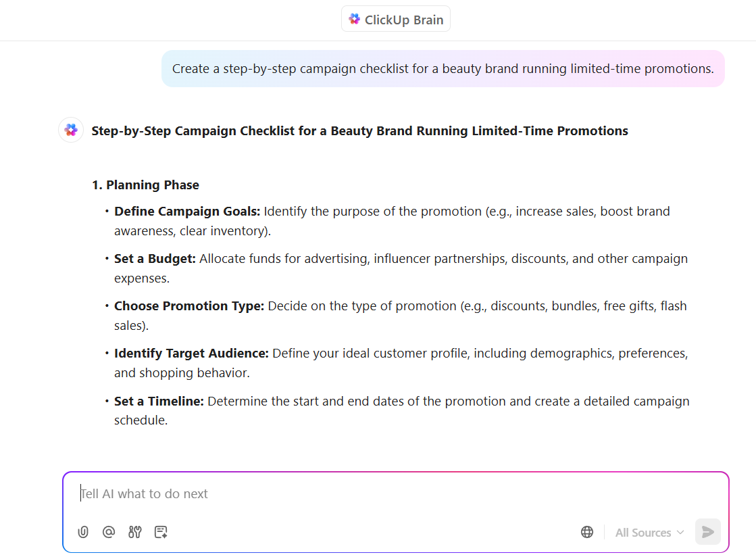The width and height of the screenshot is (756, 559).
Task: Click the '1. Planning Phase' section title
Action: [x=145, y=185]
